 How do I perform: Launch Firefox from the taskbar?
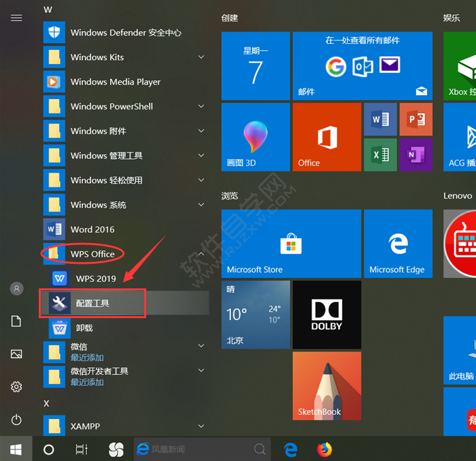coord(325,449)
